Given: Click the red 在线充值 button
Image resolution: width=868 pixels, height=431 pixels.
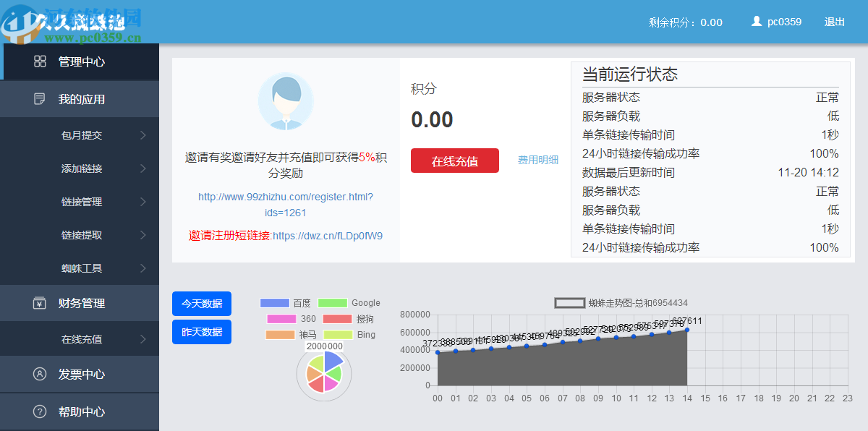Looking at the screenshot, I should tap(455, 161).
